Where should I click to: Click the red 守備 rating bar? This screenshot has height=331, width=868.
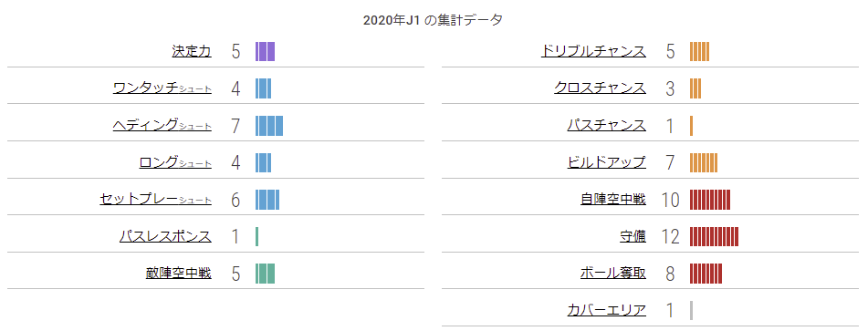tap(714, 236)
